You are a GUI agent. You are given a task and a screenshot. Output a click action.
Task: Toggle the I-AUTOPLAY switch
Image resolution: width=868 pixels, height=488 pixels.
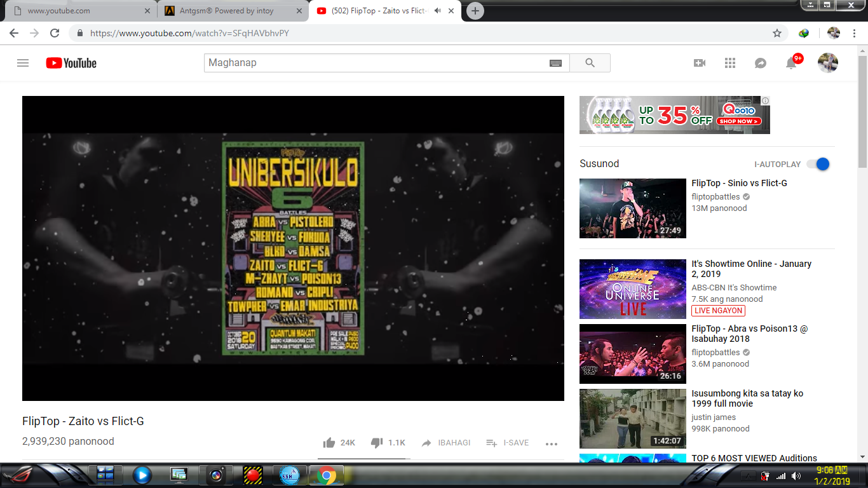click(x=818, y=164)
